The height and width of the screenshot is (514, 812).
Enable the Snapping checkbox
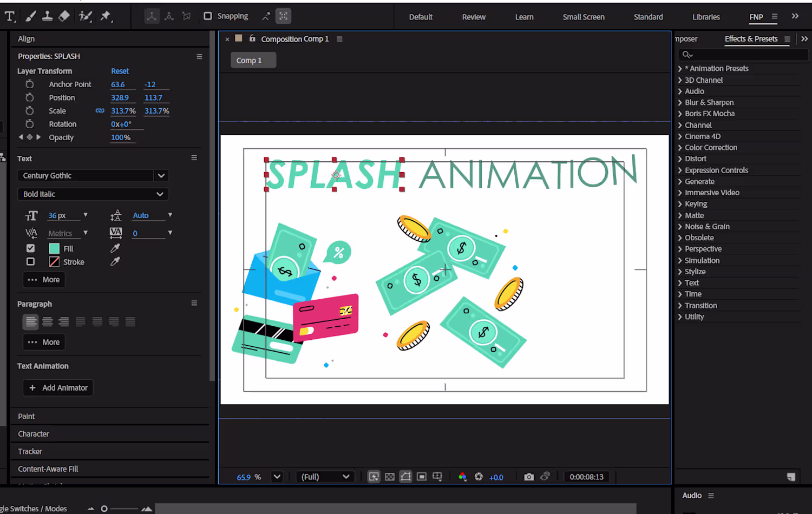[208, 16]
